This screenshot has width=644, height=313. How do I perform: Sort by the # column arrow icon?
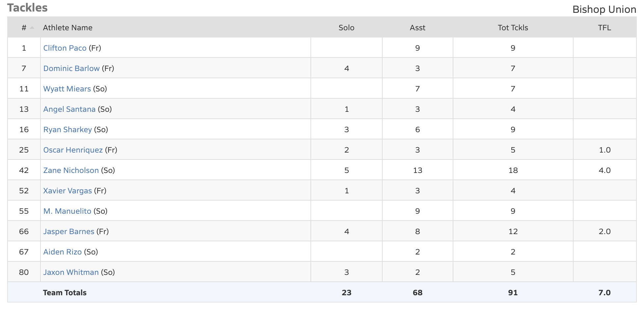tap(32, 28)
